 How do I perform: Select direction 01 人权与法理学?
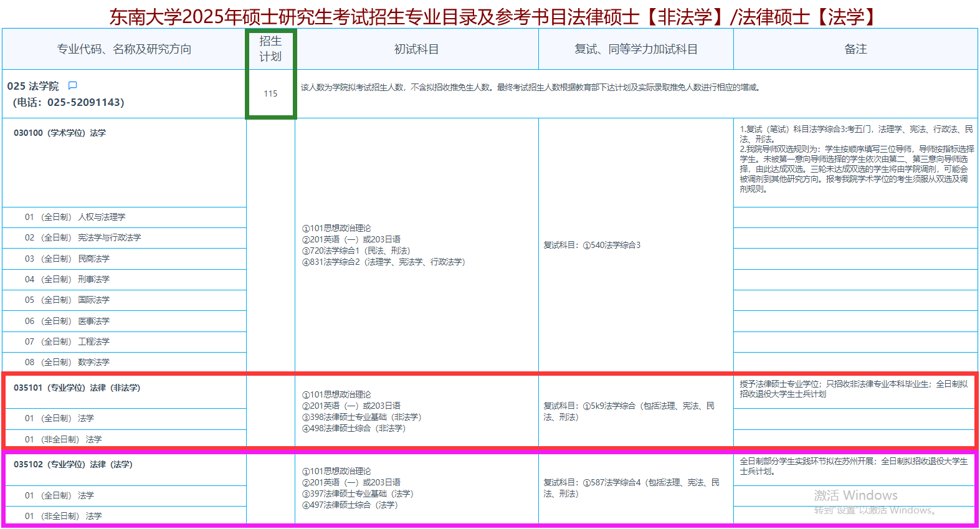(75, 217)
